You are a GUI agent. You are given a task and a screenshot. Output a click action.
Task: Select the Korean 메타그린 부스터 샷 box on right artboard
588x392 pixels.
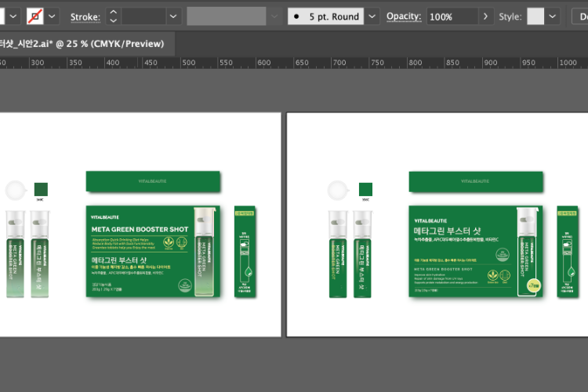tap(475, 251)
